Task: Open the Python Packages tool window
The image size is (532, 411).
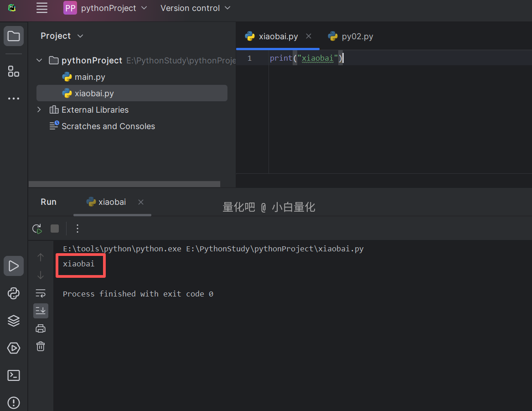Action: (x=14, y=321)
